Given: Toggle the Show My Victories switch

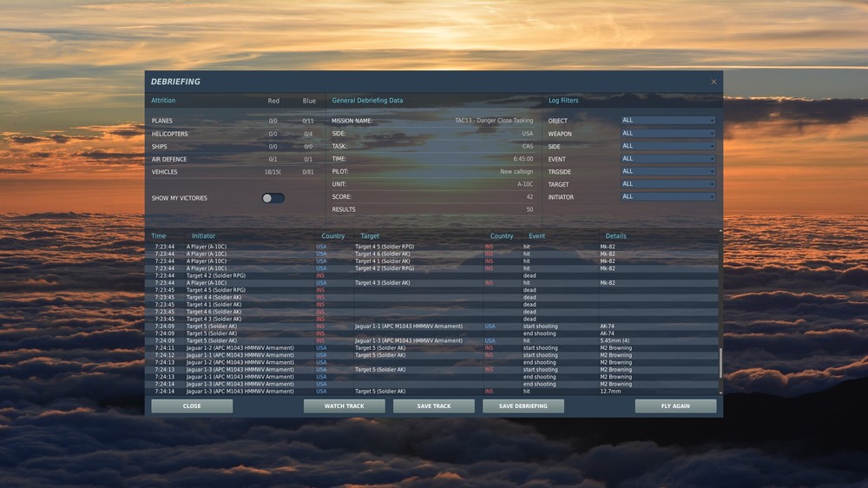Looking at the screenshot, I should [x=273, y=198].
